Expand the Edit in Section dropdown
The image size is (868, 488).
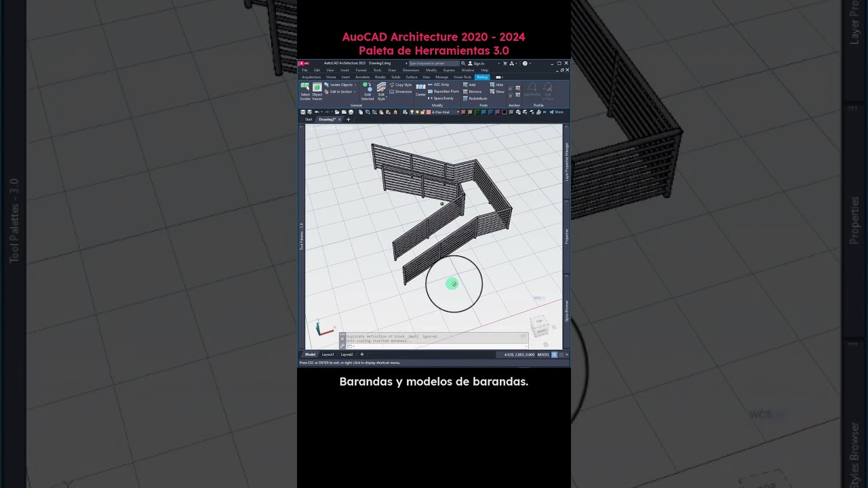[355, 91]
